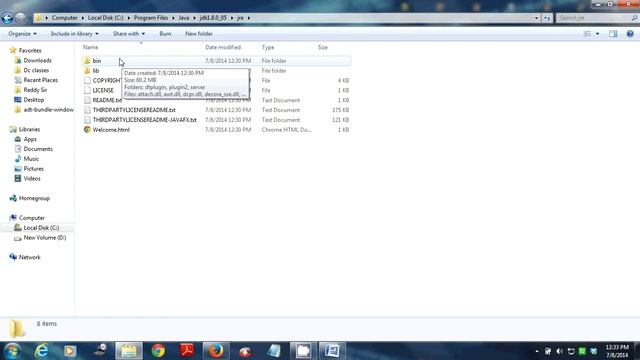Navigate to jdk1.8.0_05 breadcrumb
The image size is (640, 360).
213,18
